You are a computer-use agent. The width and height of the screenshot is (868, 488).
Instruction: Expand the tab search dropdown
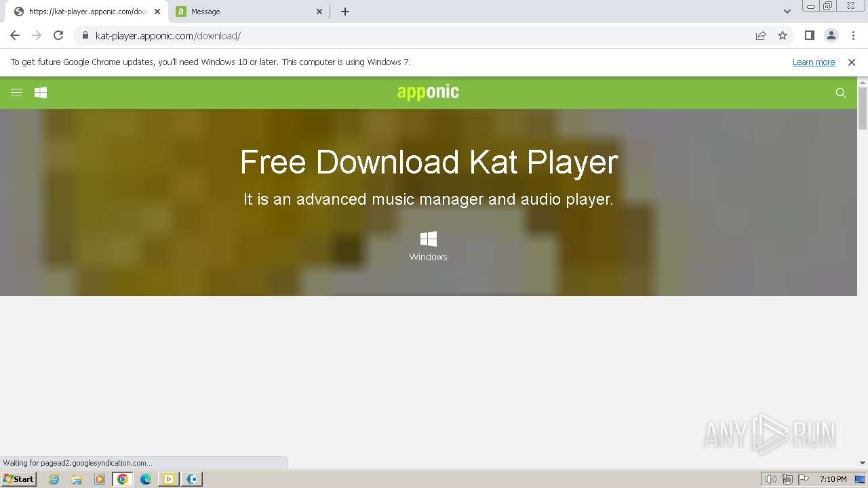[787, 12]
